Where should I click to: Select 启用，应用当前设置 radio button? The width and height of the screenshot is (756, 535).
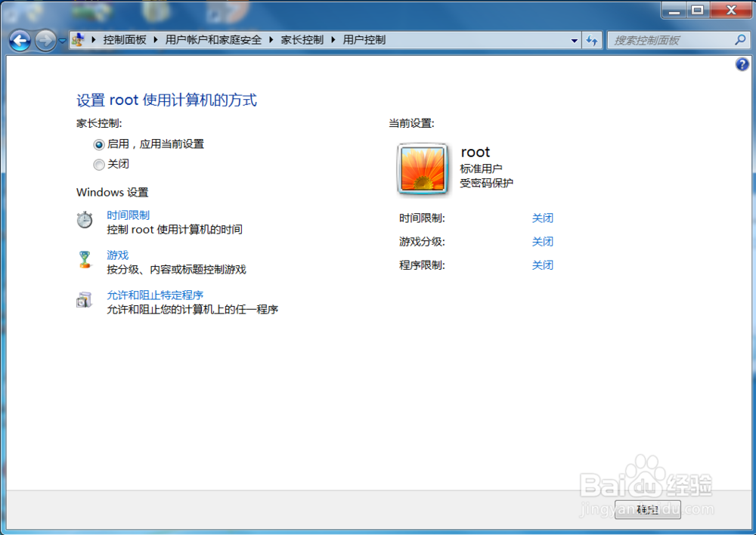click(x=99, y=144)
